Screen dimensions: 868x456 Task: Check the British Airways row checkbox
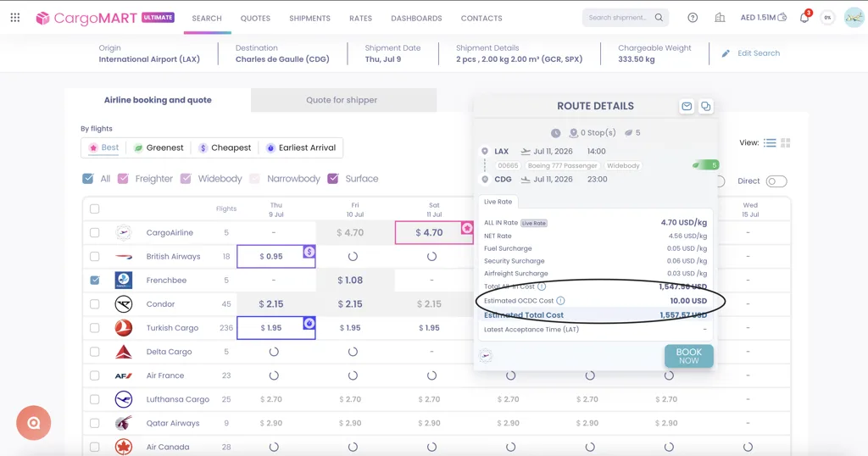[95, 256]
